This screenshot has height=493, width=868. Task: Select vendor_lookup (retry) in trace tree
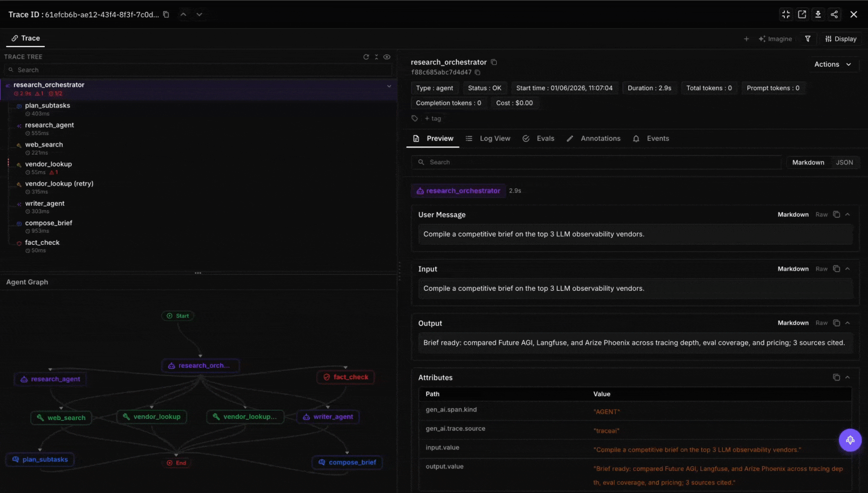(198, 187)
